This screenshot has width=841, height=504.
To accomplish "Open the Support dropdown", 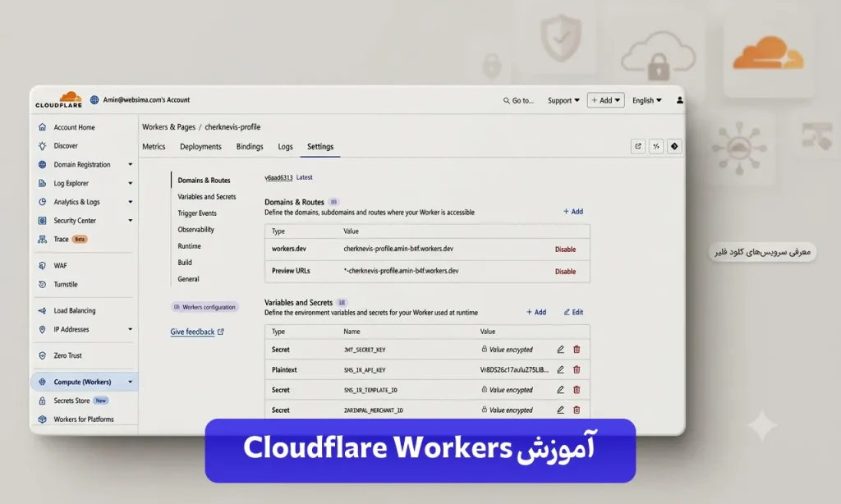I will point(563,100).
